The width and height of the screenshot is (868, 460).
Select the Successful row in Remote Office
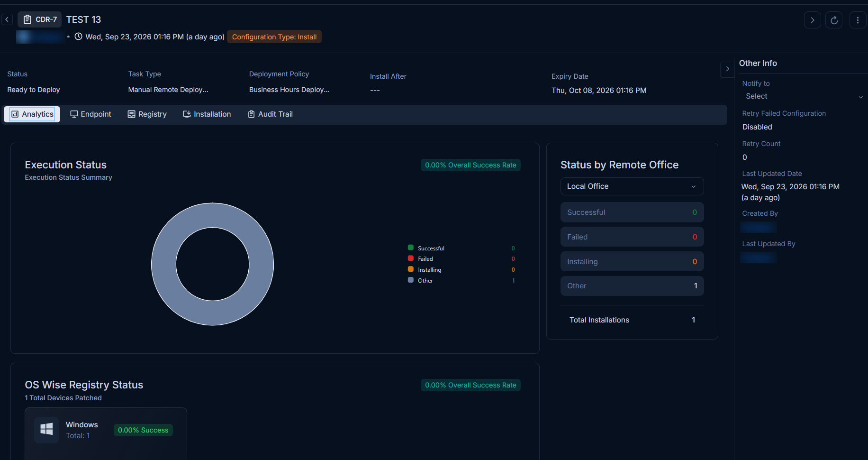[632, 212]
